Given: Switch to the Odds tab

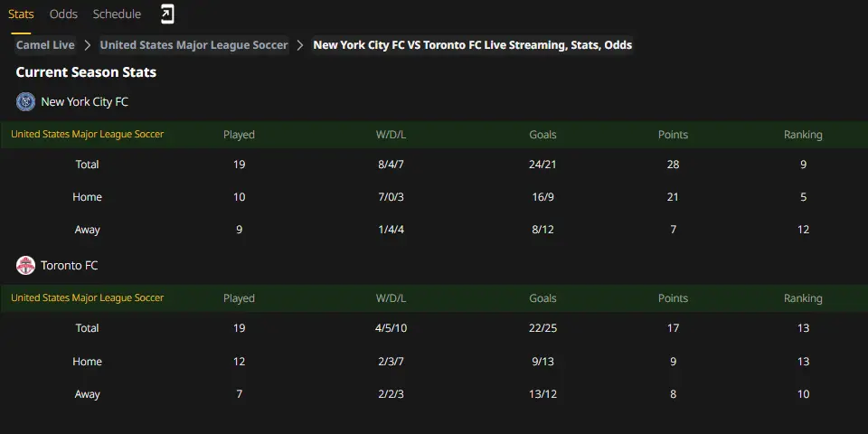Looking at the screenshot, I should point(63,14).
